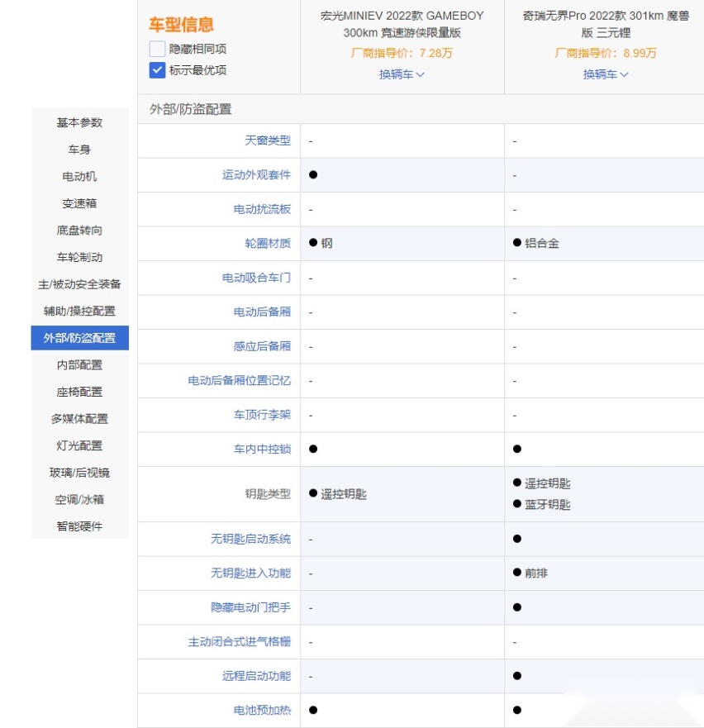Click 厂商指导价 7.28万 price
Image resolution: width=704 pixels, height=728 pixels.
[402, 53]
